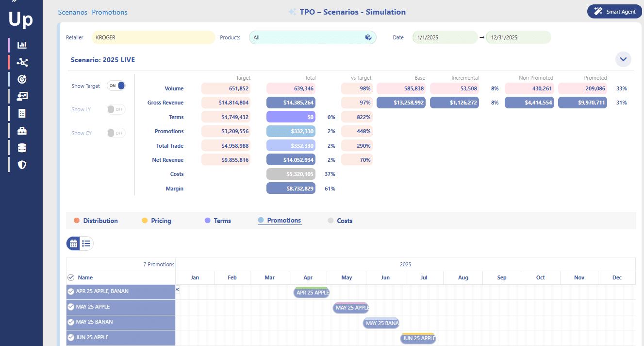Click the shield security sidebar icon

click(22, 165)
